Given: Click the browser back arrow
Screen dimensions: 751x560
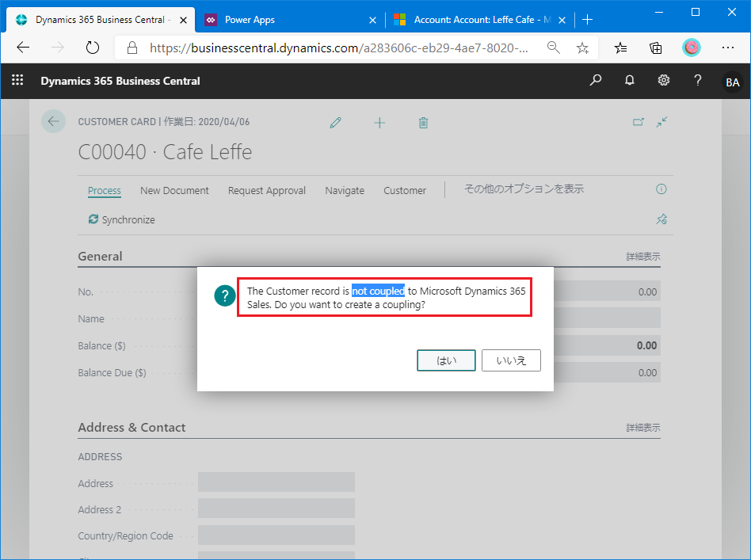Looking at the screenshot, I should point(23,48).
